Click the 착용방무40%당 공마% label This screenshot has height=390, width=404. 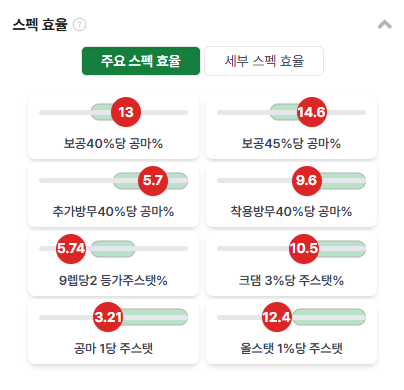coord(291,212)
